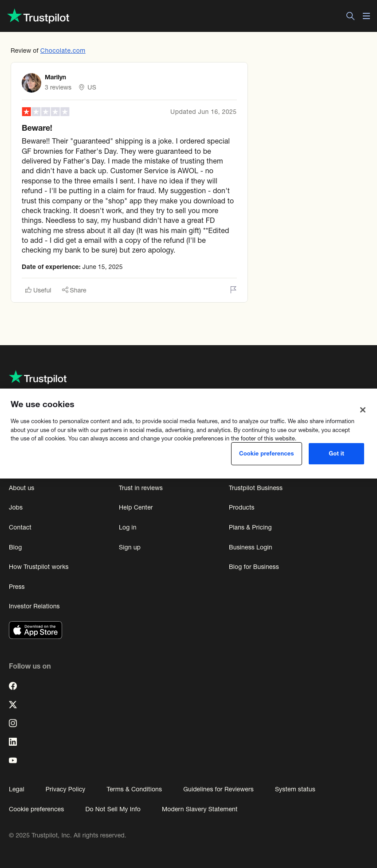377x868 pixels.
Task: Click Date of experience June 15, 2025
Action: click(x=72, y=267)
